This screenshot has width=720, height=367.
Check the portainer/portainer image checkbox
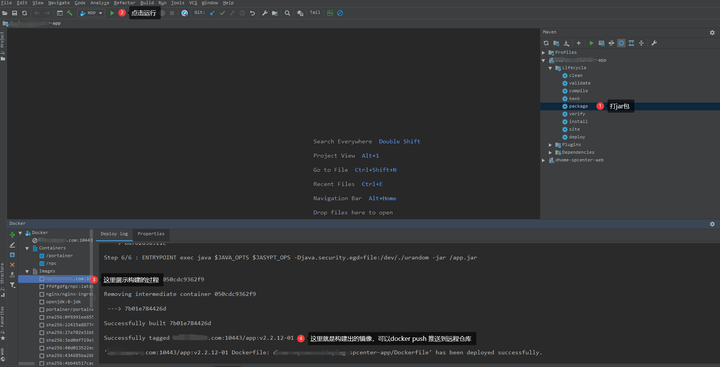click(42, 310)
